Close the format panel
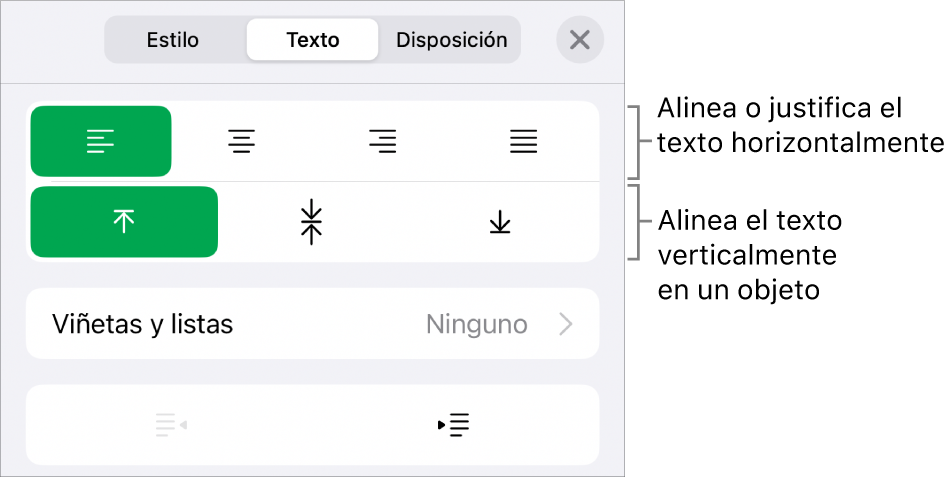951x478 pixels. tap(580, 40)
